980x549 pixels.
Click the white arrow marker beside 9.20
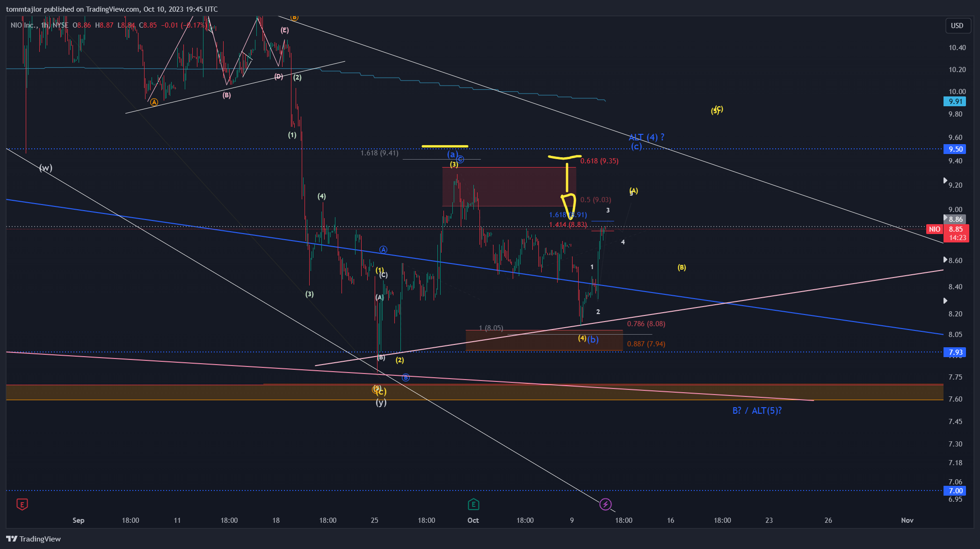[945, 181]
